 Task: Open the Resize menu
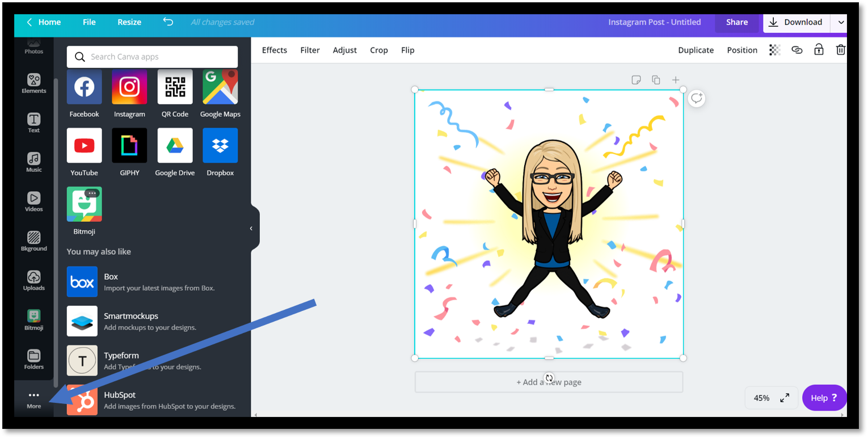click(x=129, y=22)
